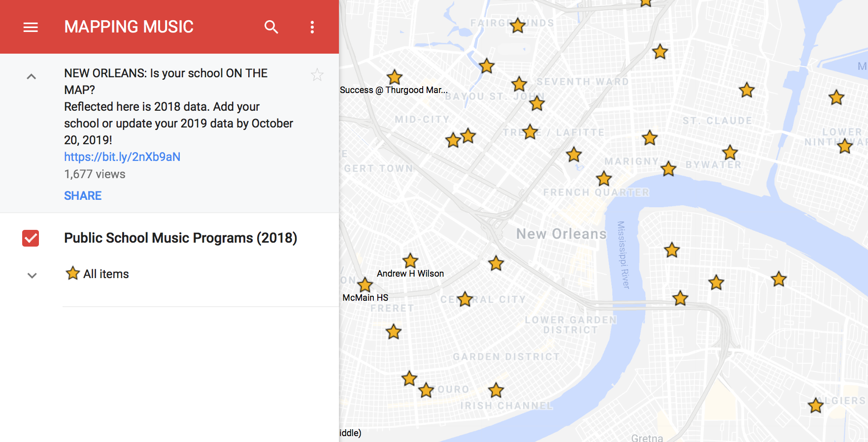Click the SHARE button
The image size is (868, 442).
pyautogui.click(x=83, y=196)
